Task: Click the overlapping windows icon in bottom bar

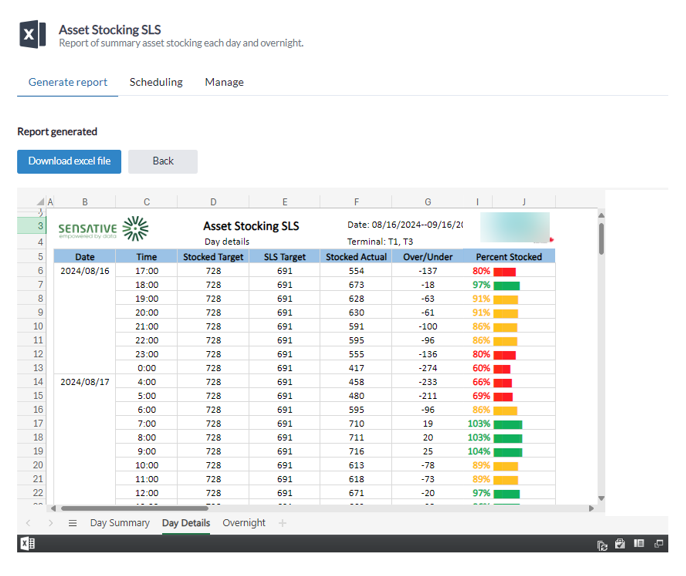Action: click(x=658, y=544)
